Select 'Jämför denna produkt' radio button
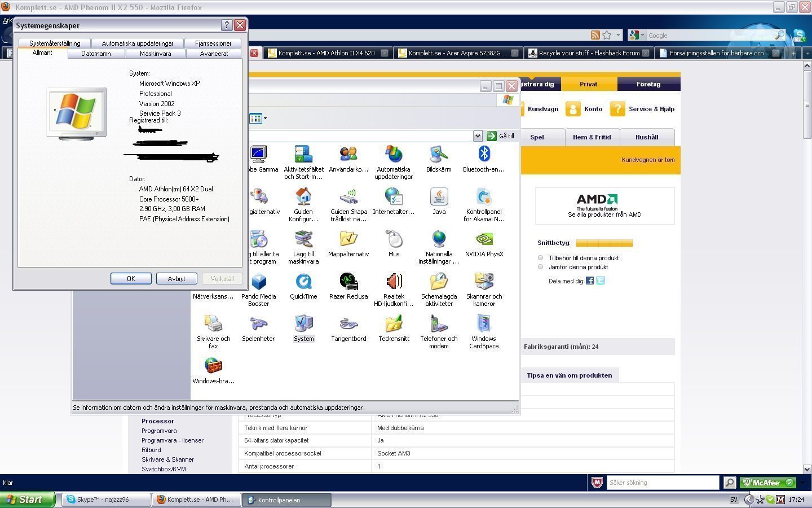Viewport: 812px width, 508px height. click(x=541, y=267)
